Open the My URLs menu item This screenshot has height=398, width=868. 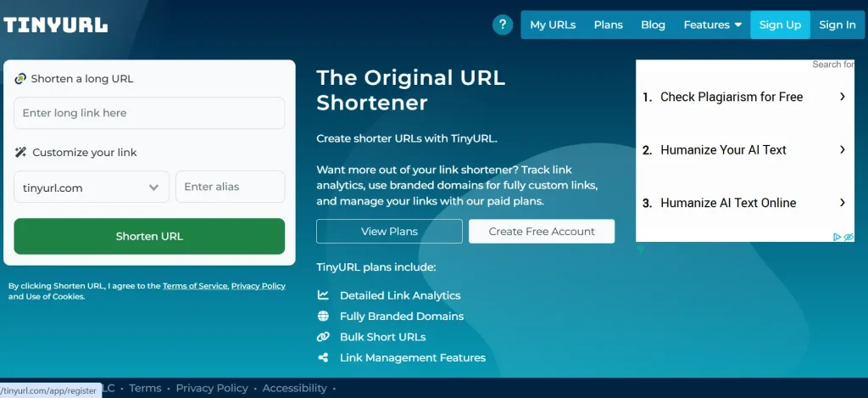coord(553,25)
